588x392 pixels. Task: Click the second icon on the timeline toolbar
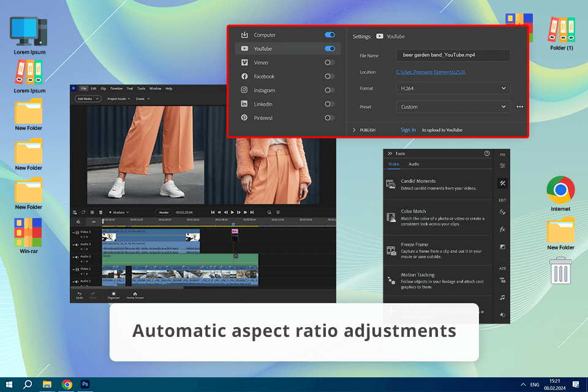click(84, 213)
